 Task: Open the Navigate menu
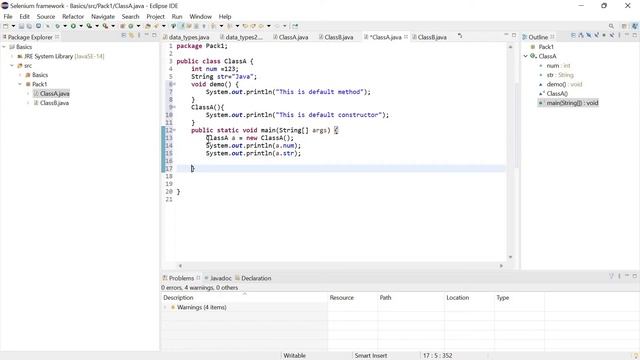coord(103,16)
